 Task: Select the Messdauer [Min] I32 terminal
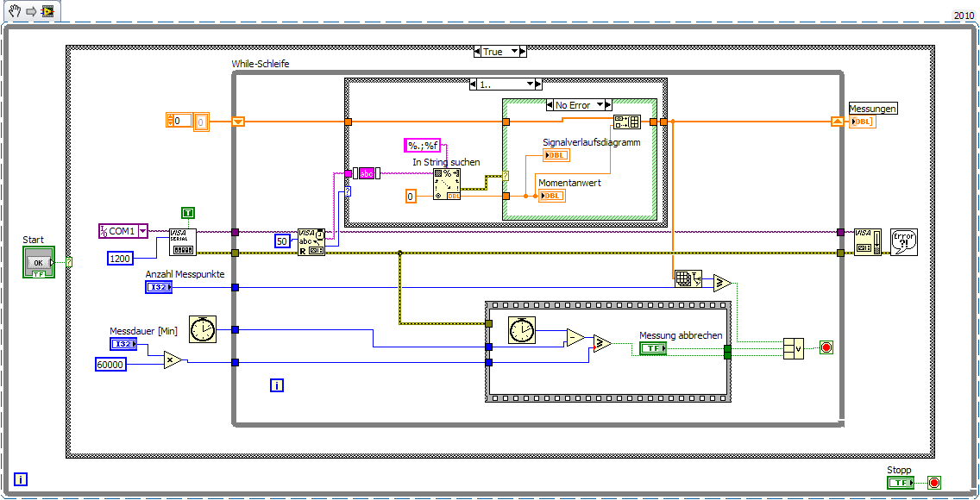(123, 344)
